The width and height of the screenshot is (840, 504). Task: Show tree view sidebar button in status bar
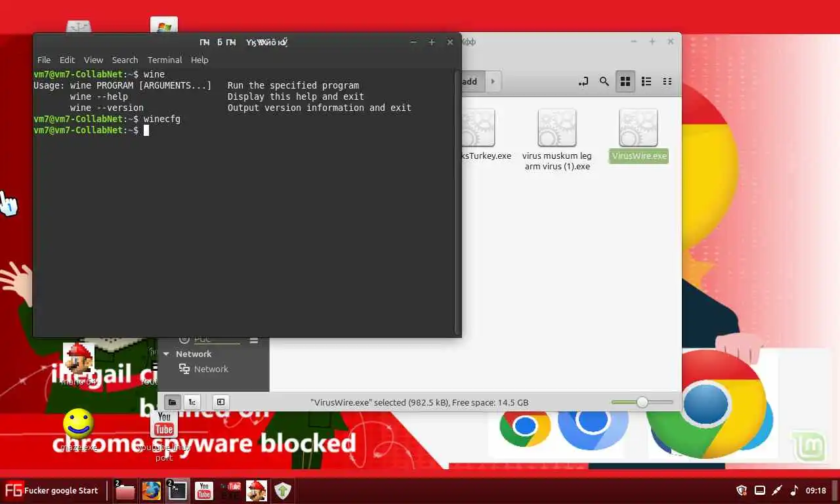pyautogui.click(x=192, y=402)
